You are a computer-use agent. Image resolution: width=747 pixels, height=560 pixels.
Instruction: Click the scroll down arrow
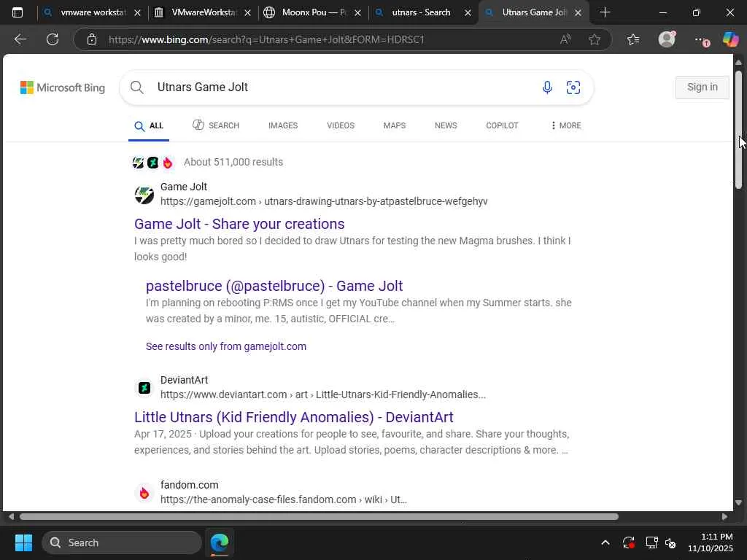[738, 502]
